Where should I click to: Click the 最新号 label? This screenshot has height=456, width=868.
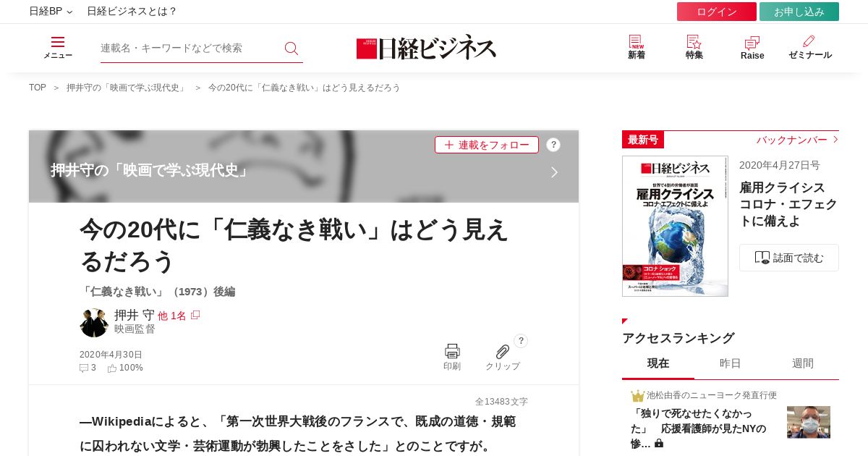pyautogui.click(x=643, y=140)
